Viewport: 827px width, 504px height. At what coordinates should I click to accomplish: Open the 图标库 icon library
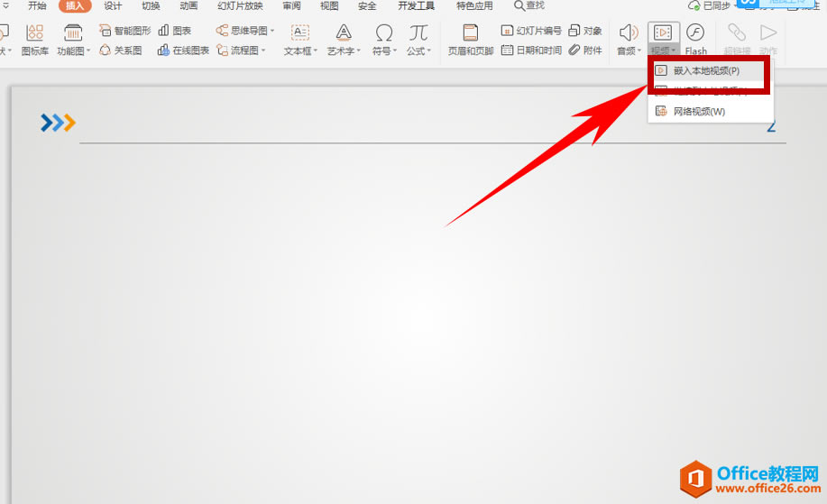click(35, 40)
